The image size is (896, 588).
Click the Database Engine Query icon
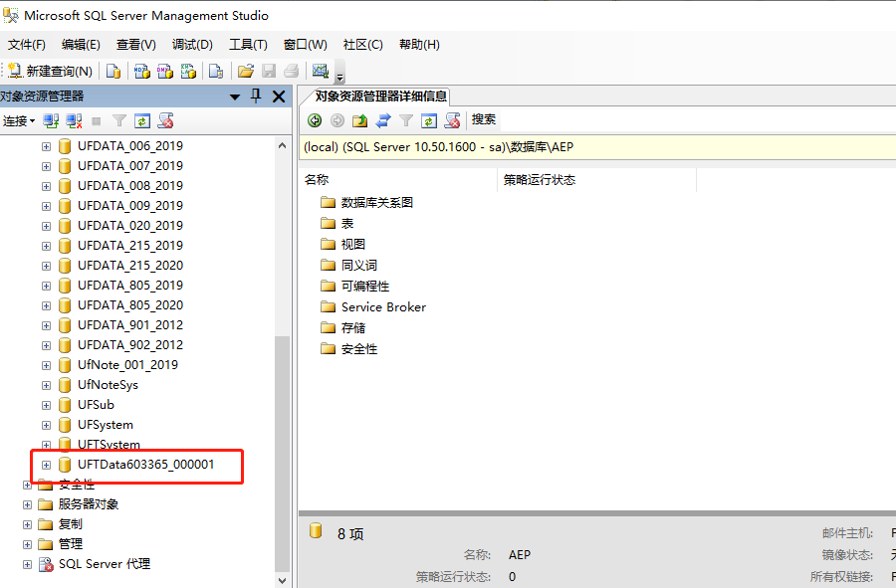(113, 71)
